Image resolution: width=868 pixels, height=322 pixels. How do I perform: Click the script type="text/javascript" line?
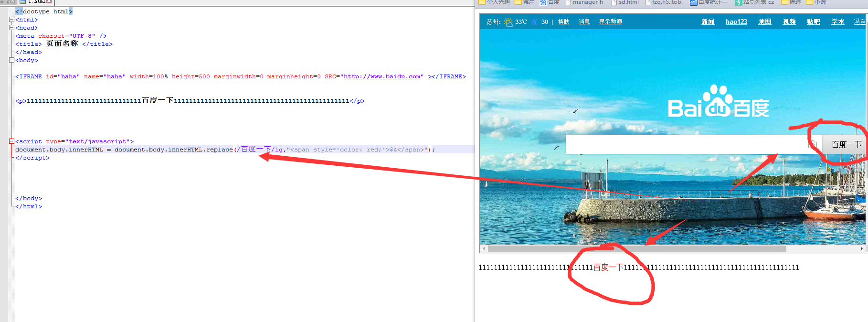[x=74, y=141]
